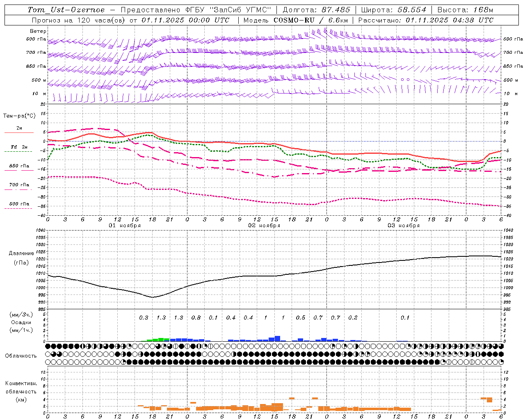Click the Td 2м dew point legend entry
This screenshot has width=525, height=420.
(x=19, y=147)
